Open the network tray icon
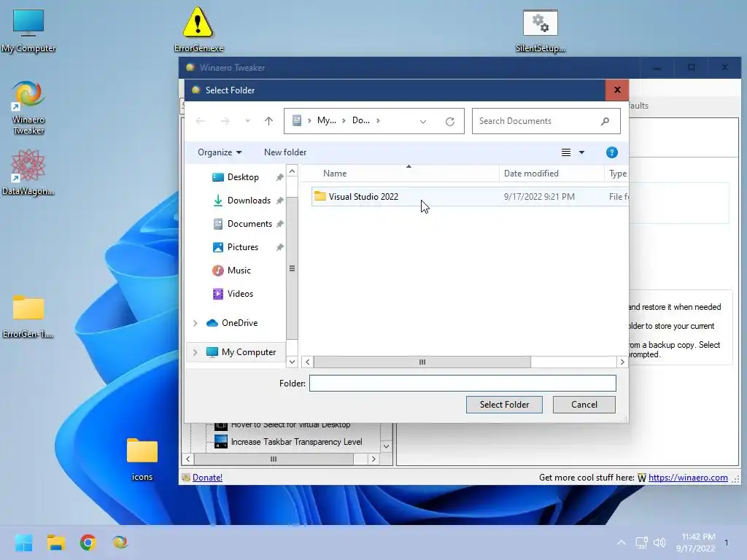 point(641,542)
